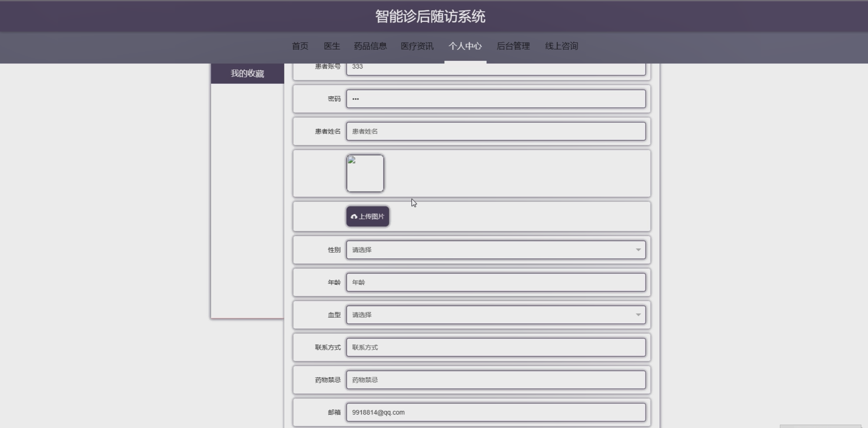This screenshot has height=428, width=868.
Task: Click the 密码 password field
Action: tap(496, 99)
